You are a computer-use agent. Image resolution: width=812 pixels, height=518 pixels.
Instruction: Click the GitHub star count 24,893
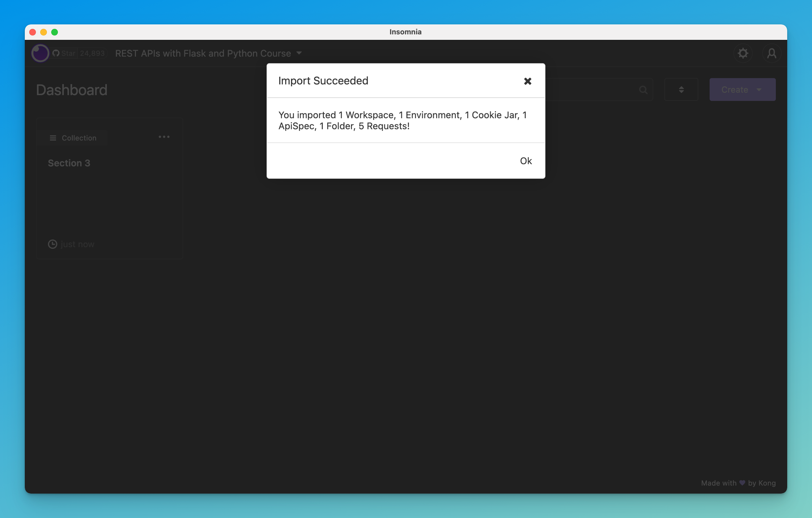[x=92, y=53]
